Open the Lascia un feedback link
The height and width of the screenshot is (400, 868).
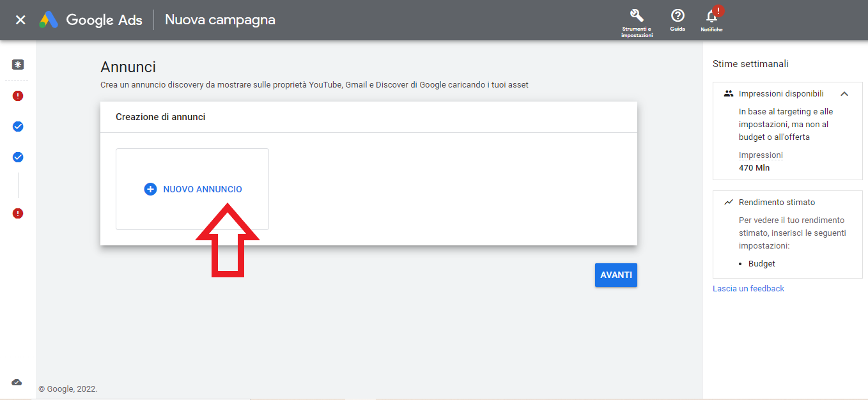[748, 289]
